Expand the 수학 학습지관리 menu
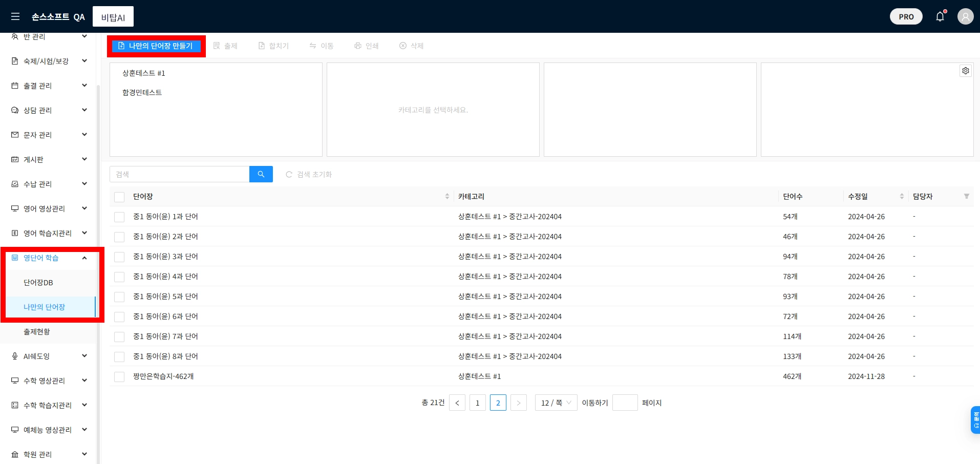This screenshot has width=980, height=464. pos(49,405)
